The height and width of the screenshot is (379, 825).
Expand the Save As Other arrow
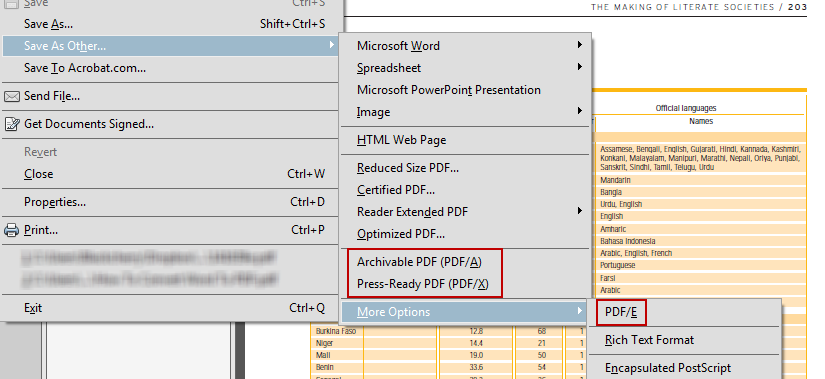[x=332, y=45]
